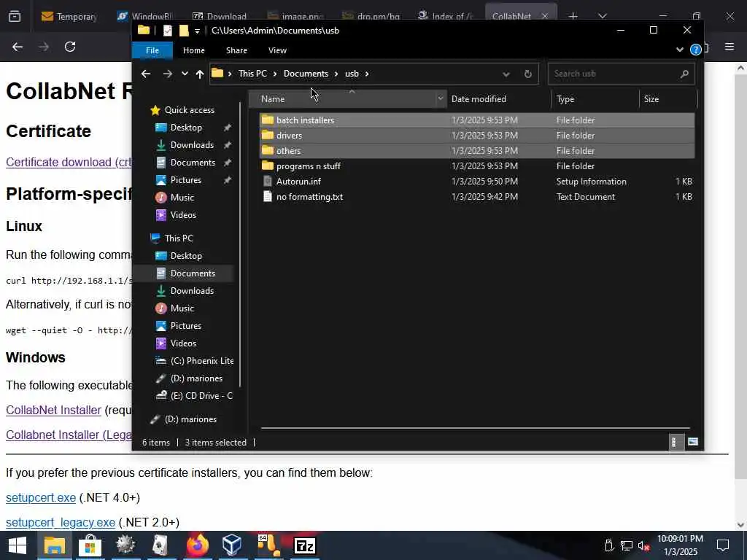Open Firefox from taskbar

coord(197,545)
